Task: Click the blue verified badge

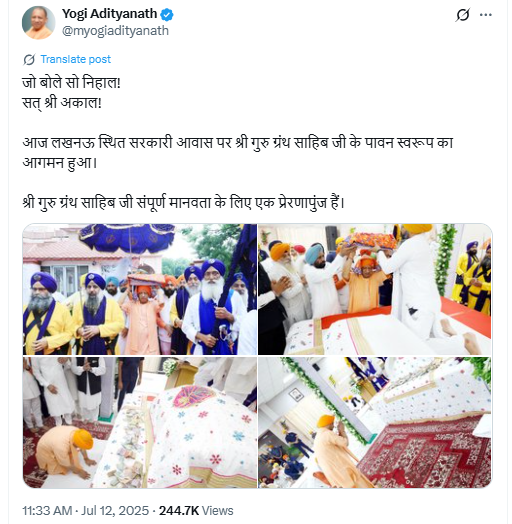Action: click(x=167, y=14)
